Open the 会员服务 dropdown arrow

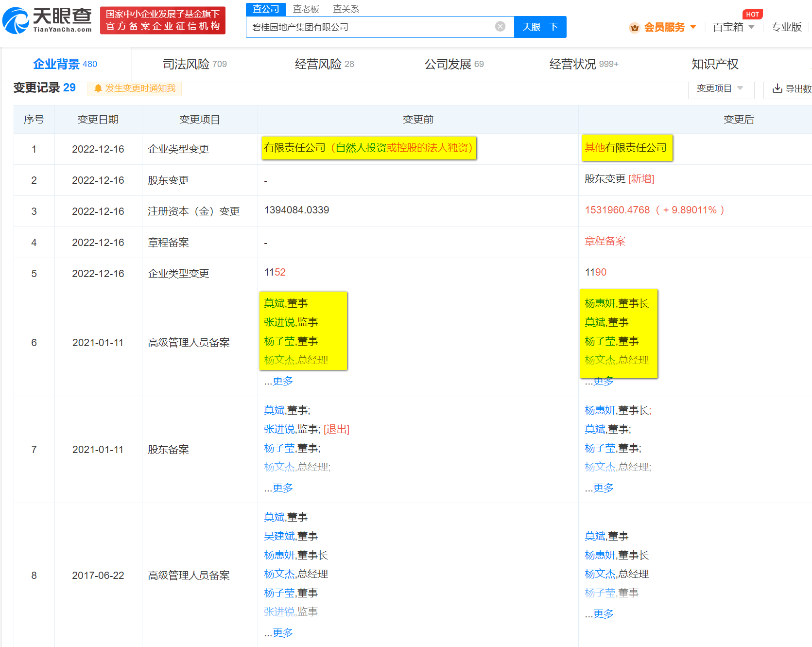click(x=693, y=27)
